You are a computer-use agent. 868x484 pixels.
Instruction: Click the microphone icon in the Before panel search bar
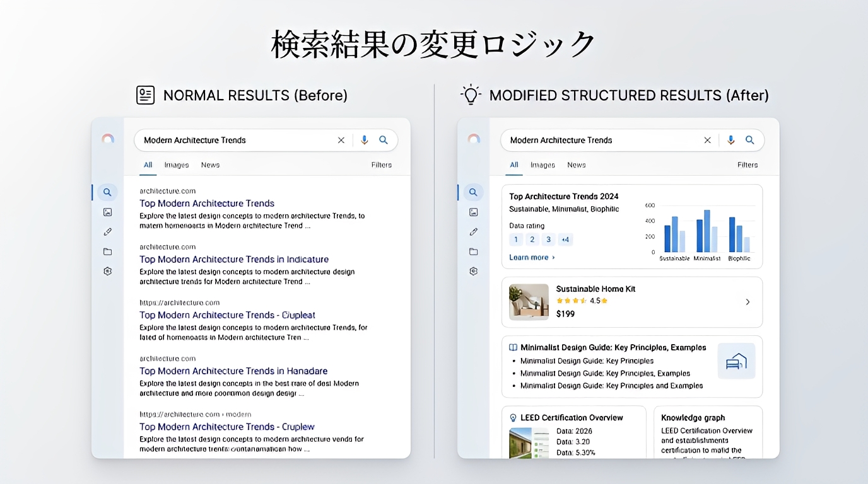click(364, 141)
